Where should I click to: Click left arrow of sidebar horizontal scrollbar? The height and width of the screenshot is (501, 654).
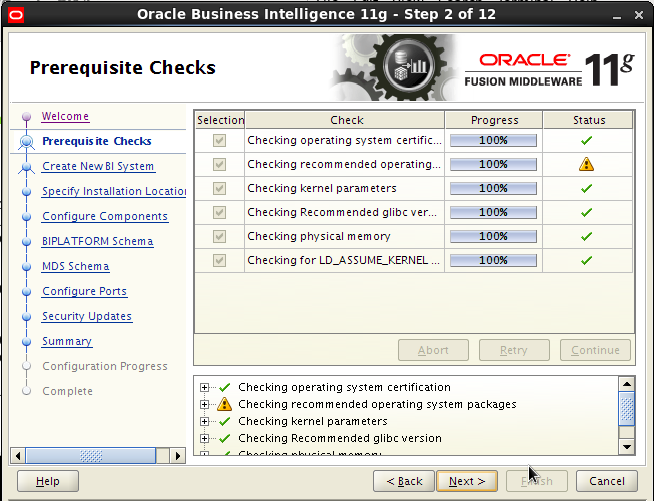(x=18, y=456)
